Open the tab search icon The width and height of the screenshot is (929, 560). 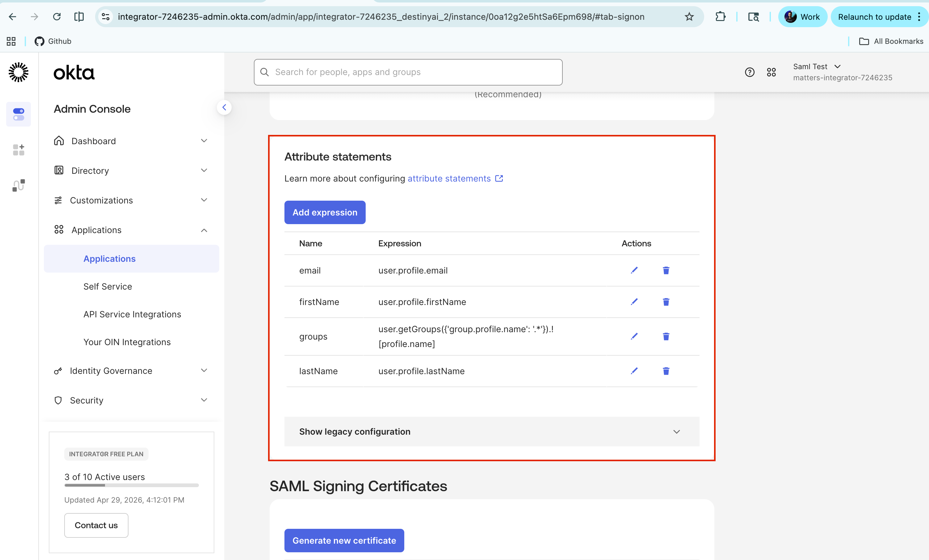coord(753,17)
